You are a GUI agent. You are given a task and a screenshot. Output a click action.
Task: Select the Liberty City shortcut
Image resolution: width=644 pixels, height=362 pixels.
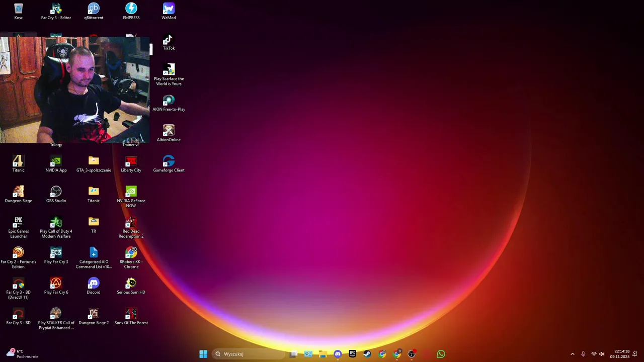131,164
